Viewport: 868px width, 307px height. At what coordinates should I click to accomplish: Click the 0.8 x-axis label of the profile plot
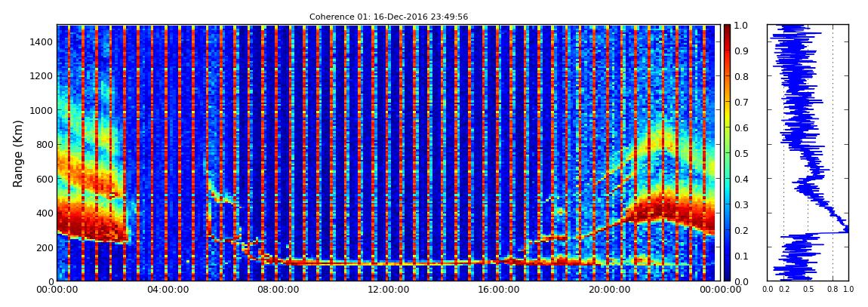[833, 290]
